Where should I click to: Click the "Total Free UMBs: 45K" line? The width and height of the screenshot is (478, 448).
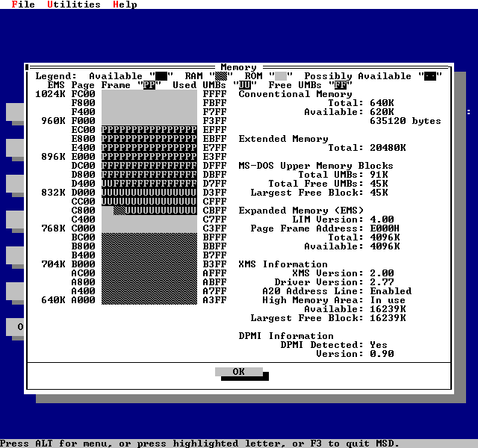[328, 184]
